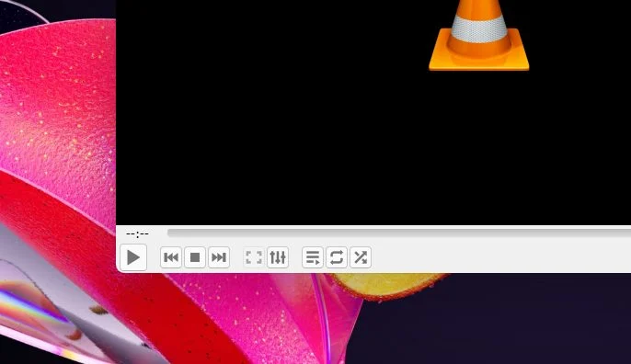Click empty space in the control toolbar
The image size is (631, 364).
tap(499, 257)
